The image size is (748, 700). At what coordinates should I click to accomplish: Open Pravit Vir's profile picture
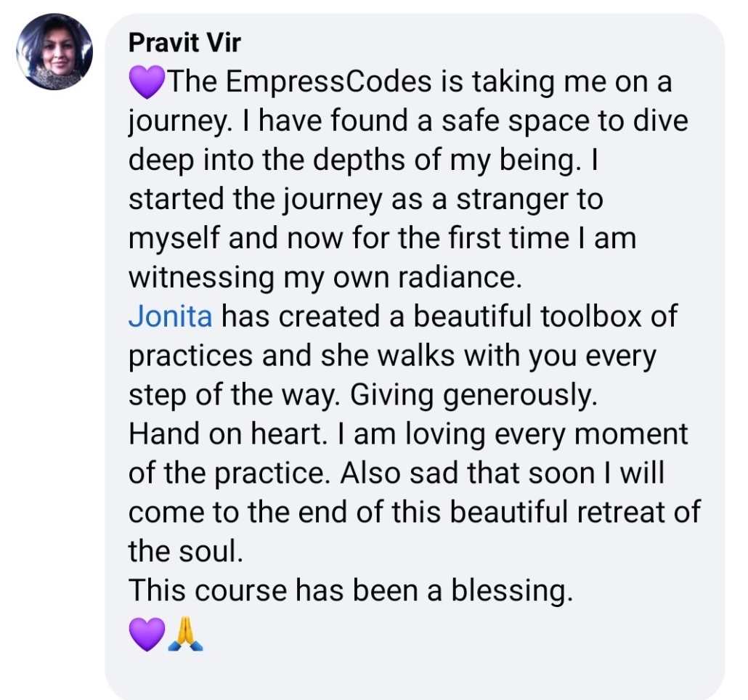[x=54, y=52]
